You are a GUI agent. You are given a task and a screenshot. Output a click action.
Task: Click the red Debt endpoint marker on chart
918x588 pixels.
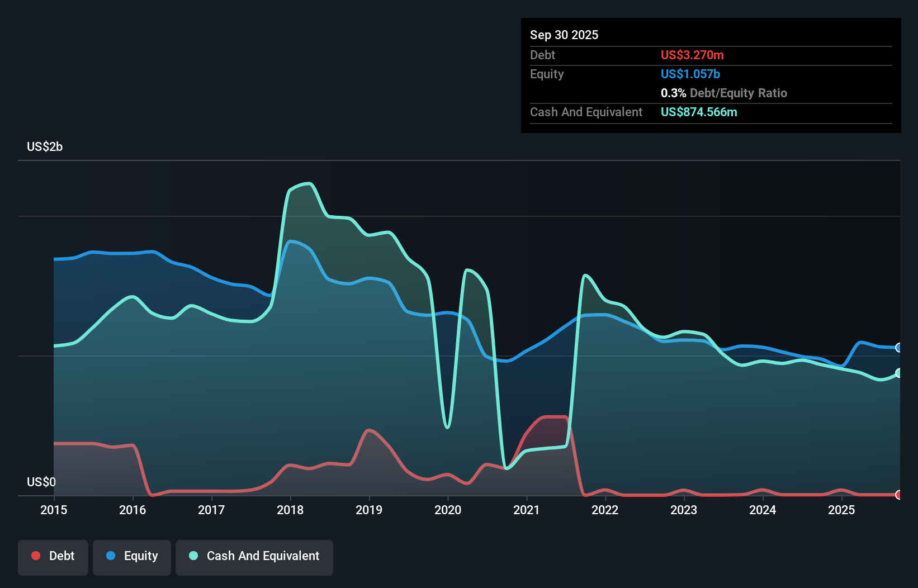pos(899,494)
